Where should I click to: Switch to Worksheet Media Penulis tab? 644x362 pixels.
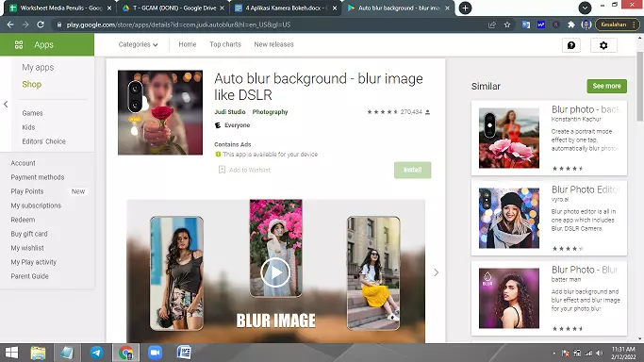60,8
